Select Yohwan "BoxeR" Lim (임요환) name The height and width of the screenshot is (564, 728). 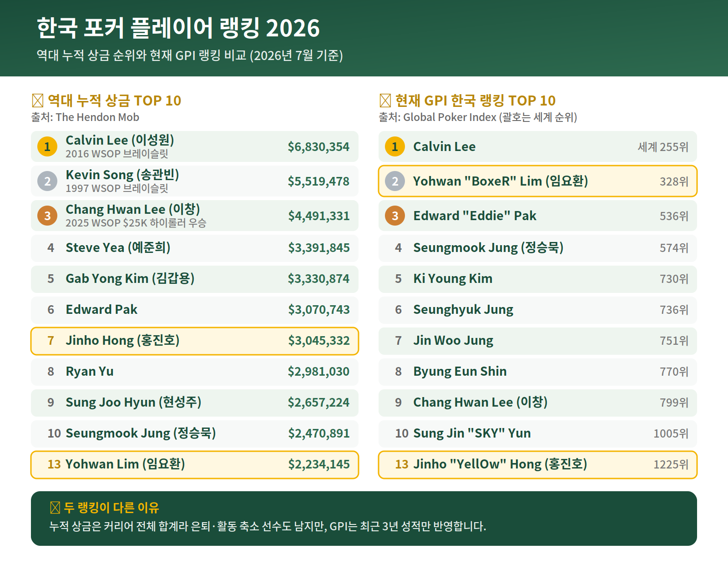(501, 181)
